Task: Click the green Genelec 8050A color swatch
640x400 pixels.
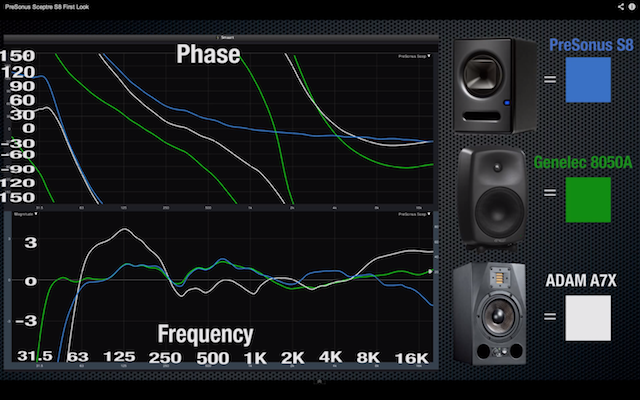Action: click(588, 200)
